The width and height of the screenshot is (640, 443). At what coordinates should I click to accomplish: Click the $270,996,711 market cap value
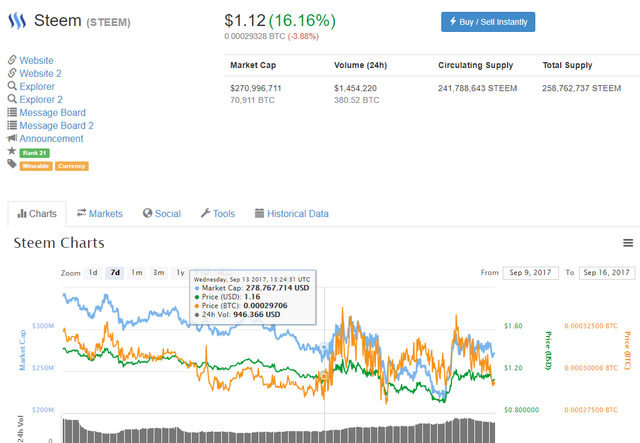tap(256, 88)
